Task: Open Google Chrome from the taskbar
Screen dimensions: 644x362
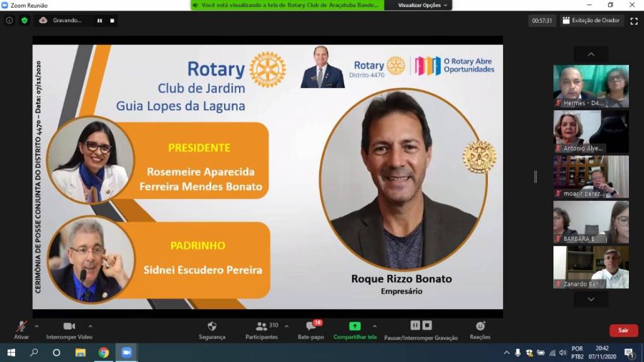Action: 103,353
